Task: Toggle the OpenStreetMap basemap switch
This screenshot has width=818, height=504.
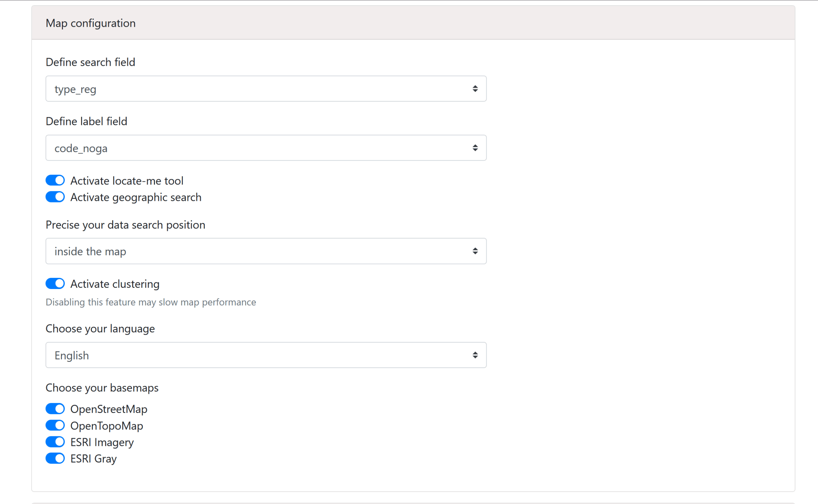Action: coord(55,409)
